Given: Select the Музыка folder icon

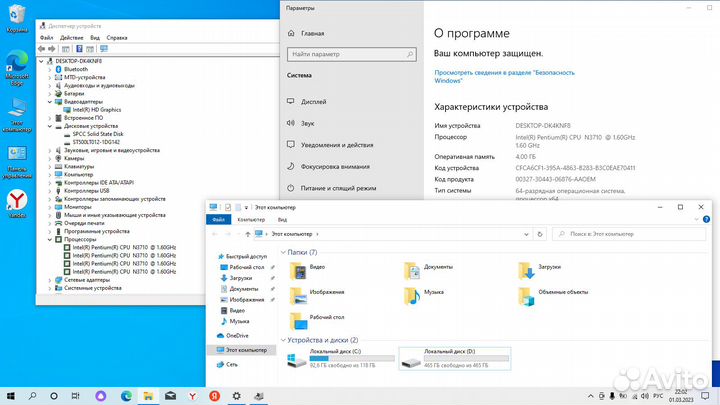Looking at the screenshot, I should click(412, 293).
